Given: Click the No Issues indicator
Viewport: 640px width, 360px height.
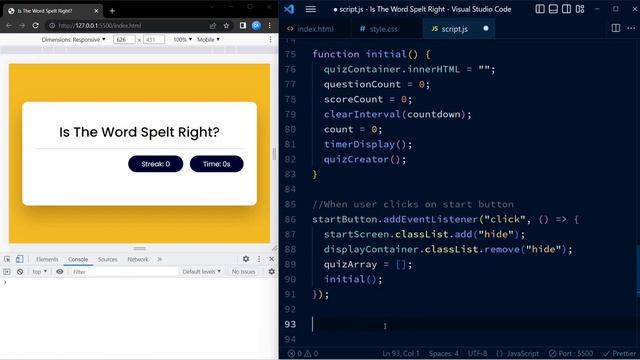Looking at the screenshot, I should point(243,271).
